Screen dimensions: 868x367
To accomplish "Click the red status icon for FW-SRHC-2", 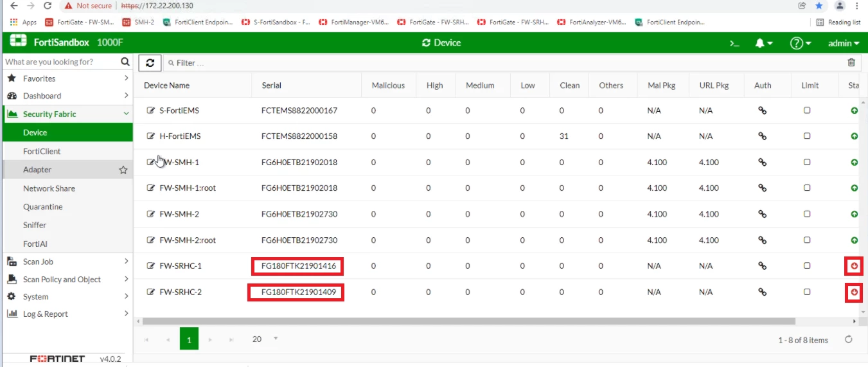I will pyautogui.click(x=854, y=292).
